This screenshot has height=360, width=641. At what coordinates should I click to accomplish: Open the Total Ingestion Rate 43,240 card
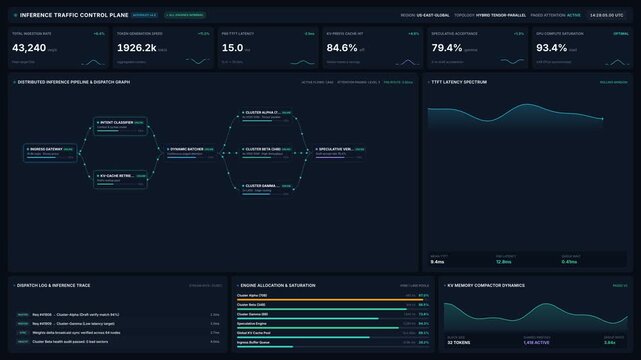[58, 48]
